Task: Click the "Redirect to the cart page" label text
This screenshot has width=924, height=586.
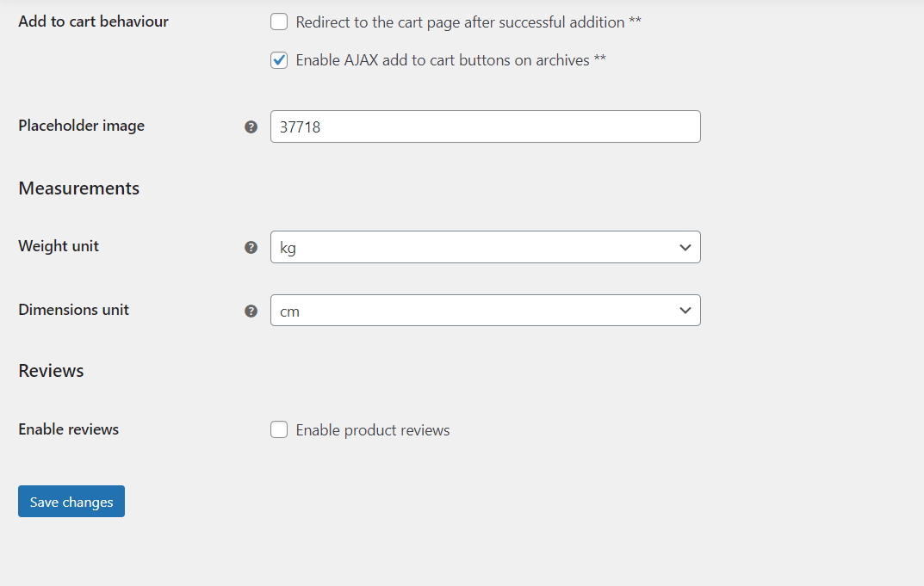Action: coord(468,22)
